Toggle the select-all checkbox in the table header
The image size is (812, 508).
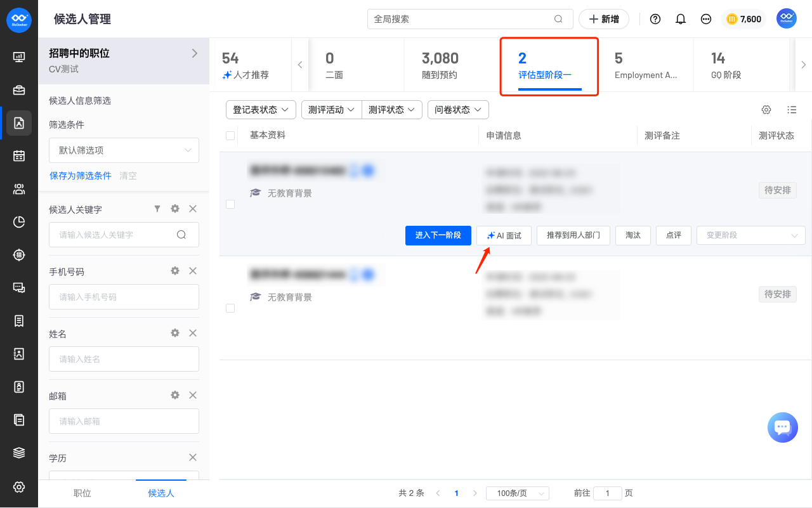(230, 136)
